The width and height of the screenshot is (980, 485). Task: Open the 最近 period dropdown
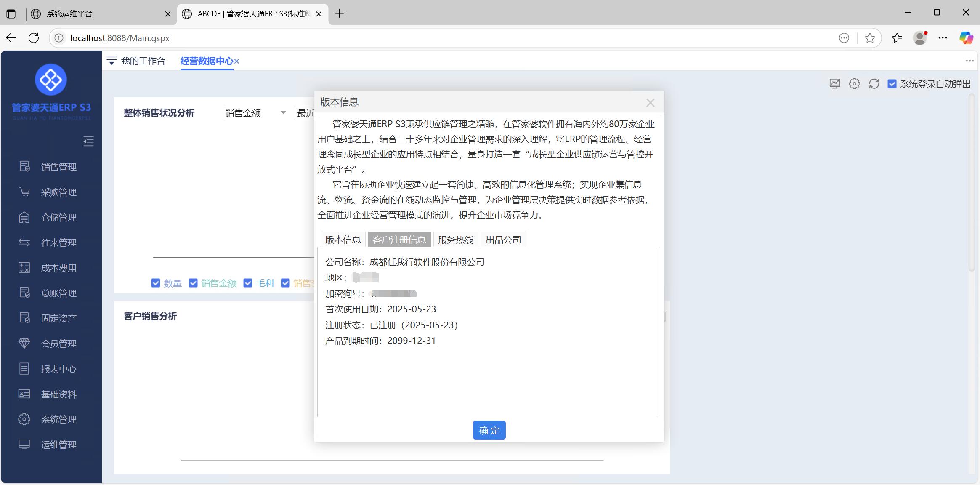[305, 112]
